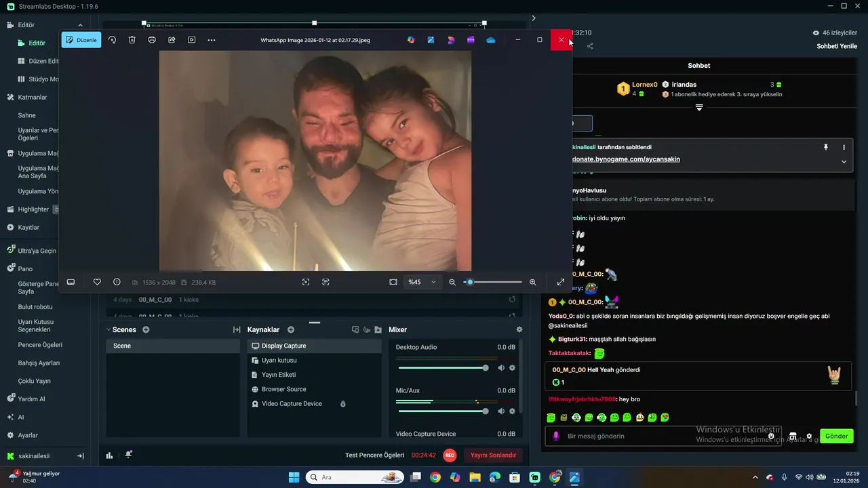Viewport: 868px width, 488px height.
Task: Zoom out with minus magnifier icon
Action: pos(452,282)
